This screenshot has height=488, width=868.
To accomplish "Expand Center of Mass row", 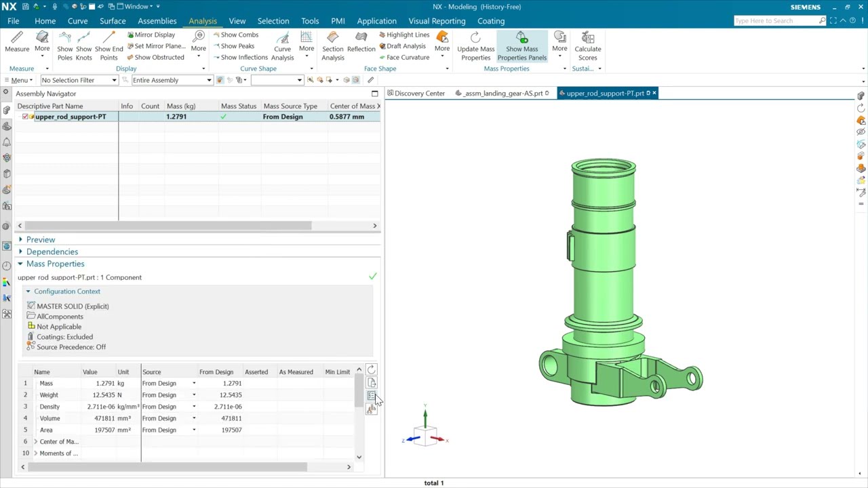I will (35, 442).
